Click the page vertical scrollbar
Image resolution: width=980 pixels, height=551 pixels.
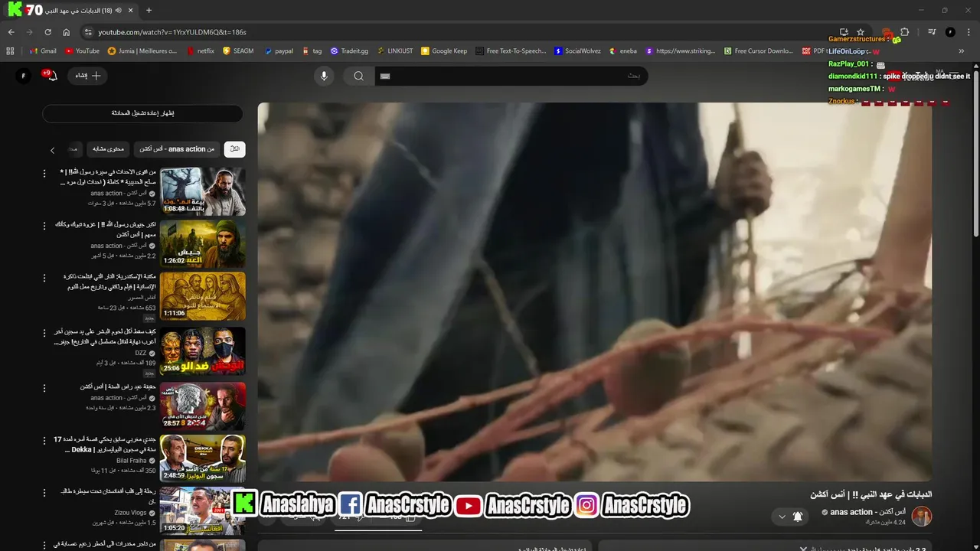pos(975,153)
